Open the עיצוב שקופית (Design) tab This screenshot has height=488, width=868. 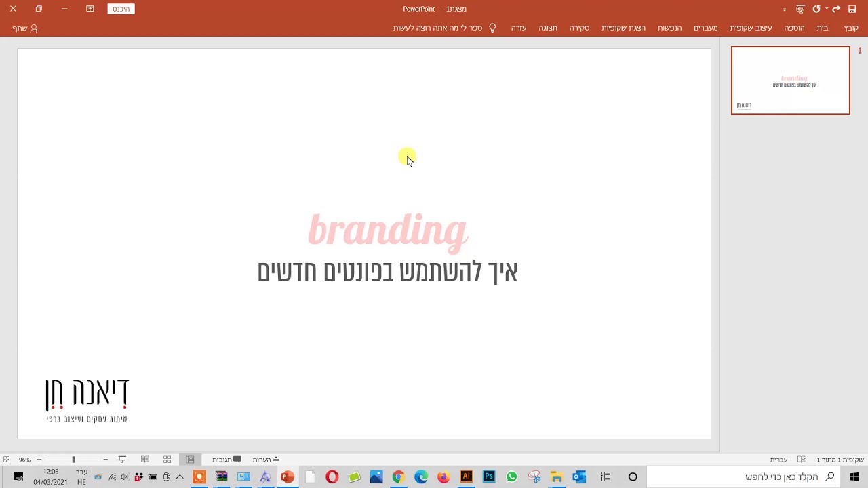[751, 28]
